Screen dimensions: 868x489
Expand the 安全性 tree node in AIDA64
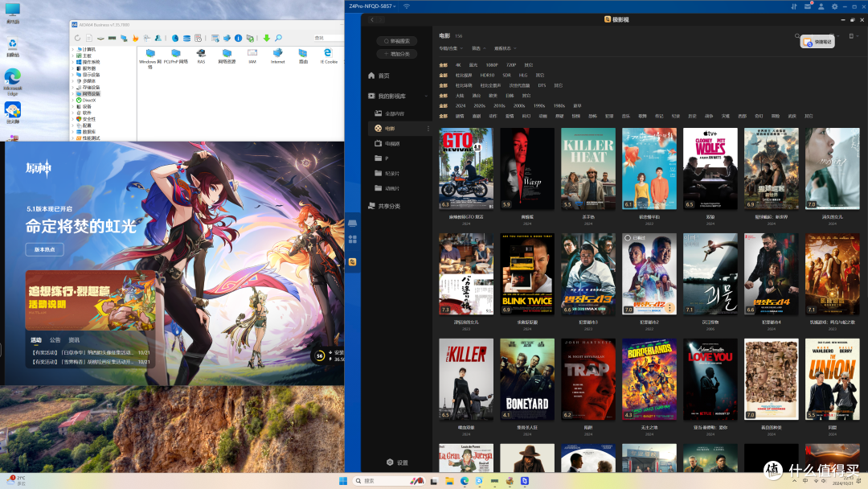(x=73, y=119)
